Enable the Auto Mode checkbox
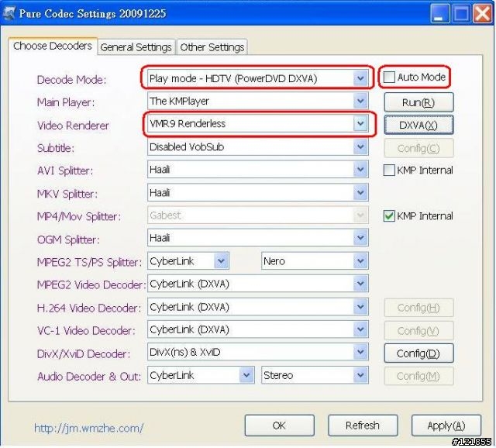Image resolution: width=496 pixels, height=448 pixels. tap(389, 77)
